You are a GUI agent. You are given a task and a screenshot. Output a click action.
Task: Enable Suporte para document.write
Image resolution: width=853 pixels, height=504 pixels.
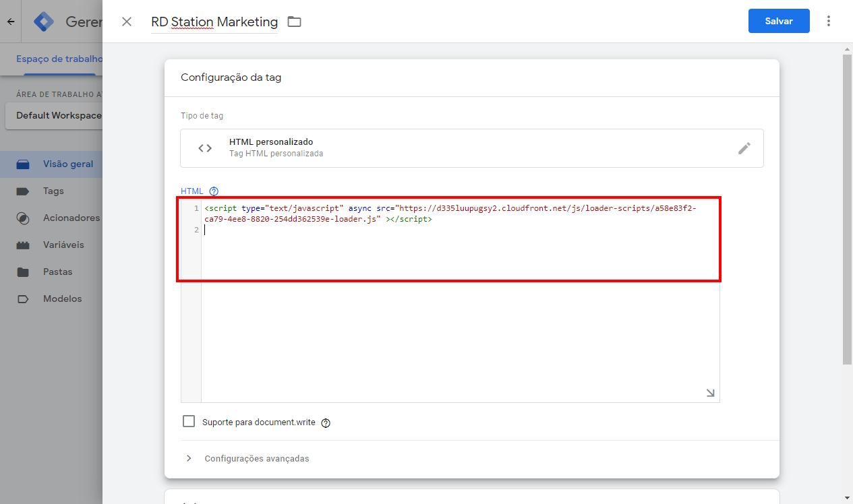pos(189,421)
